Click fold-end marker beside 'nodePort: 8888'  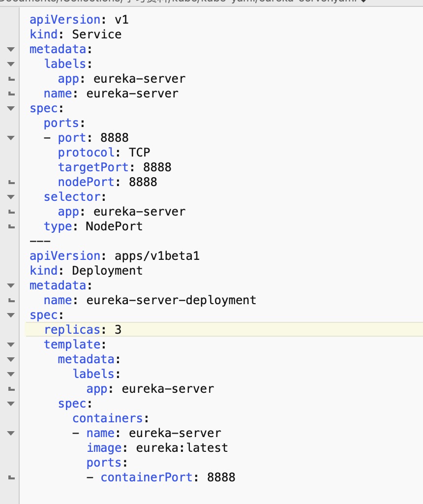[11, 182]
